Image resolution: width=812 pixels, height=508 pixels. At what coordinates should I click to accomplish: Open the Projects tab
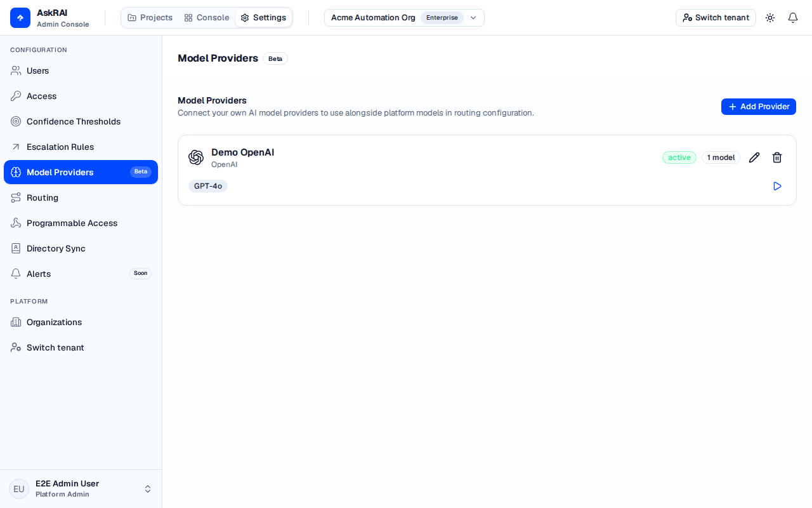tap(150, 18)
